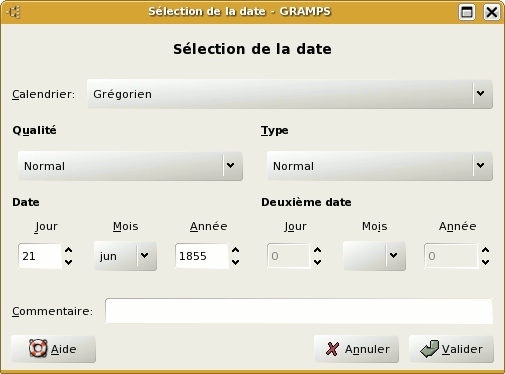
Task: Maximize the date selection window
Action: pyautogui.click(x=467, y=12)
